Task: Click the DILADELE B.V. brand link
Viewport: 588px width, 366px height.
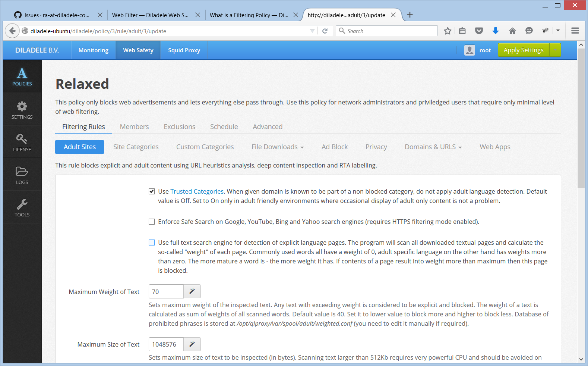Action: coord(37,50)
